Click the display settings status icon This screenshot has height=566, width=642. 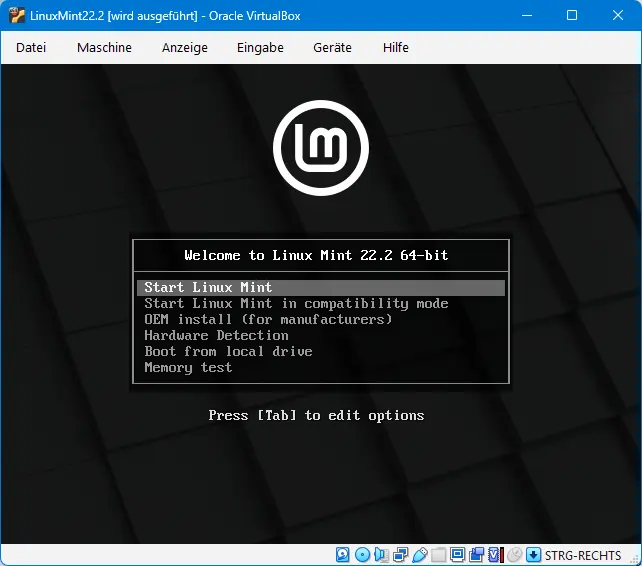[x=457, y=555]
